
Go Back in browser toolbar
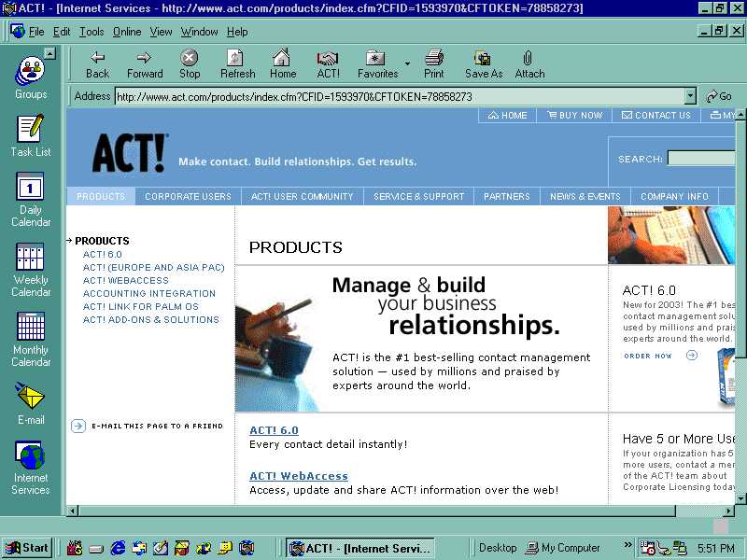tap(97, 64)
